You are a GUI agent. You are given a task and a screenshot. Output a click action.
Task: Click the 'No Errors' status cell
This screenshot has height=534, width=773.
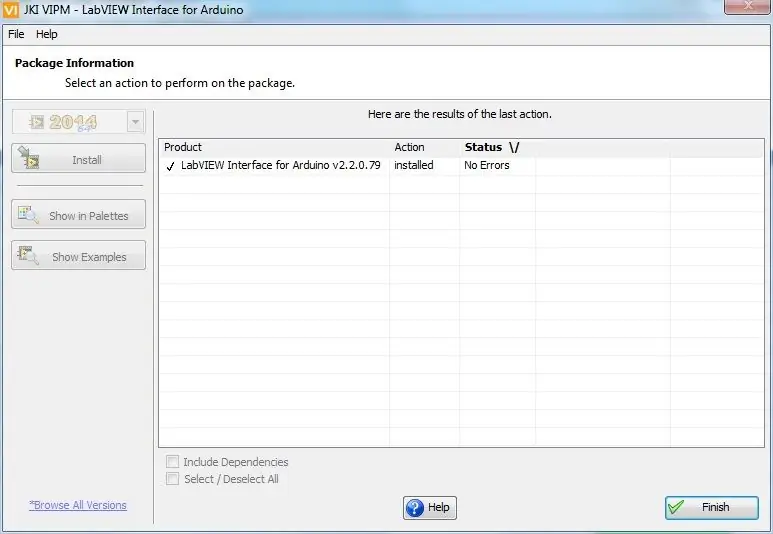(487, 165)
